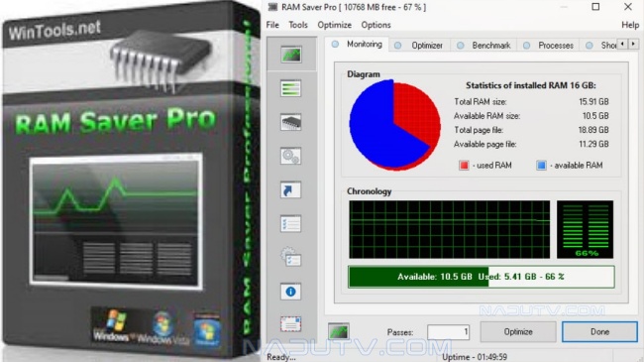This screenshot has width=644, height=362.
Task: Select the Optimizer bars sidebar icon
Action: (290, 88)
